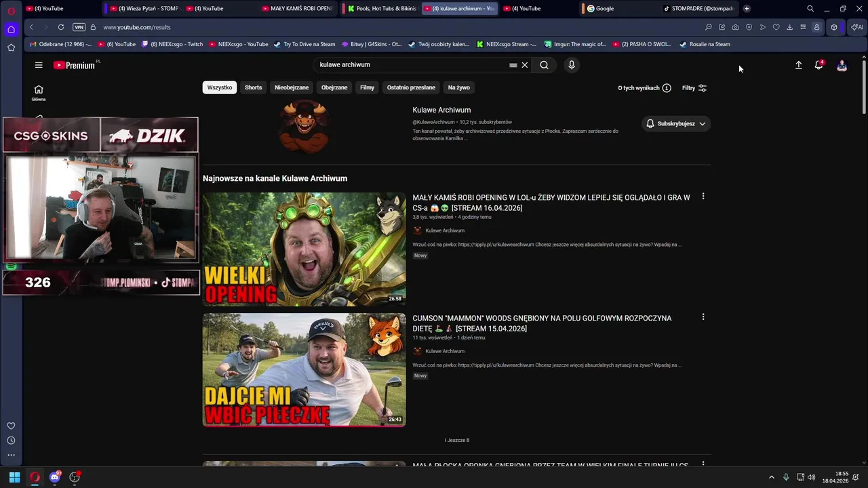
Task: Select the Na żywo filter chip
Action: (x=459, y=87)
